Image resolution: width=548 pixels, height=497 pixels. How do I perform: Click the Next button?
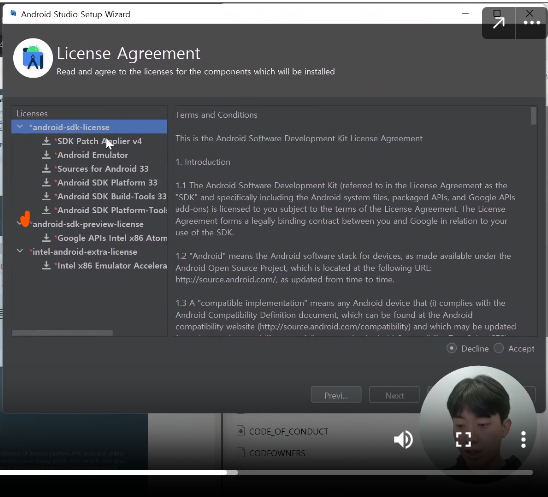click(394, 395)
